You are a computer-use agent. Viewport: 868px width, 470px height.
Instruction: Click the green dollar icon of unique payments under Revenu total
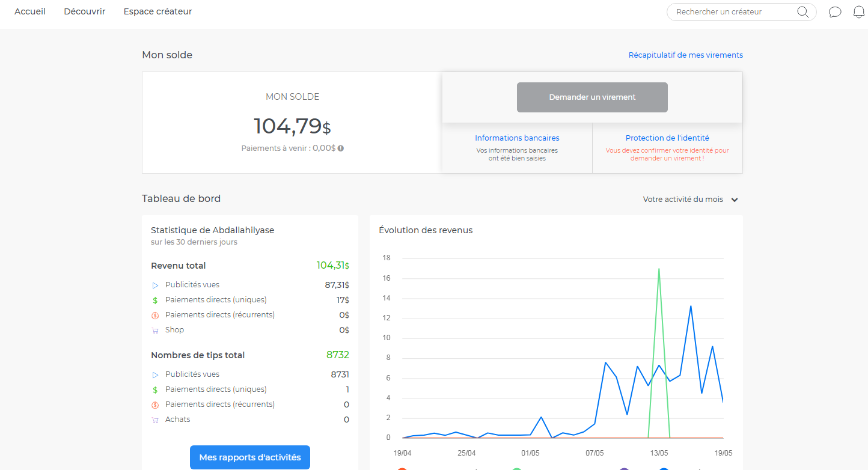[155, 300]
